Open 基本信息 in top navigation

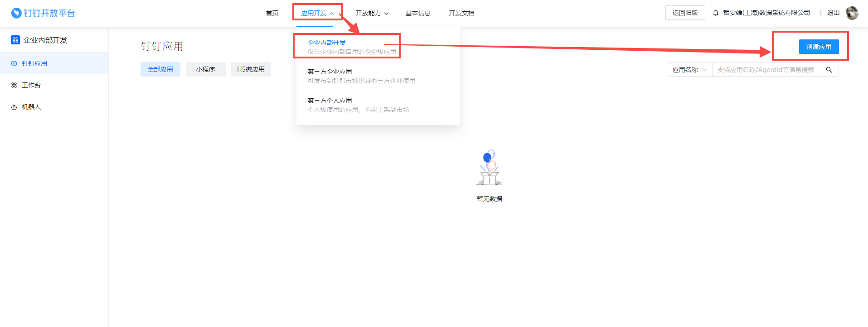pyautogui.click(x=418, y=13)
